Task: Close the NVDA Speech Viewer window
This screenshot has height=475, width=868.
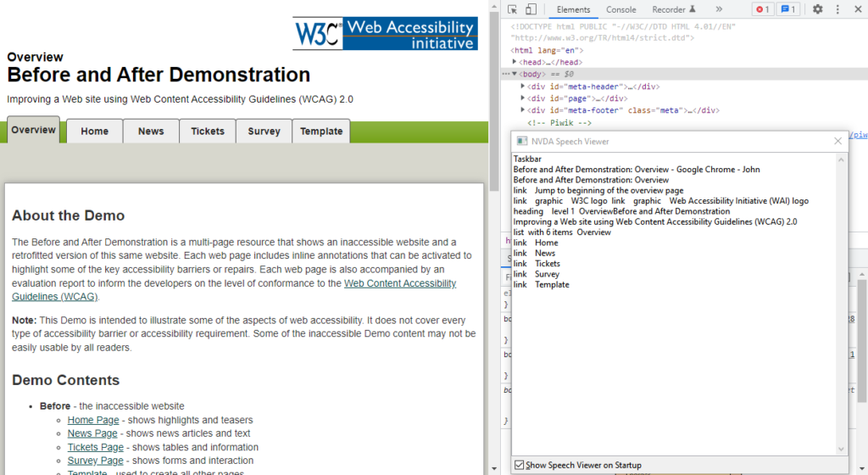Action: click(x=837, y=141)
